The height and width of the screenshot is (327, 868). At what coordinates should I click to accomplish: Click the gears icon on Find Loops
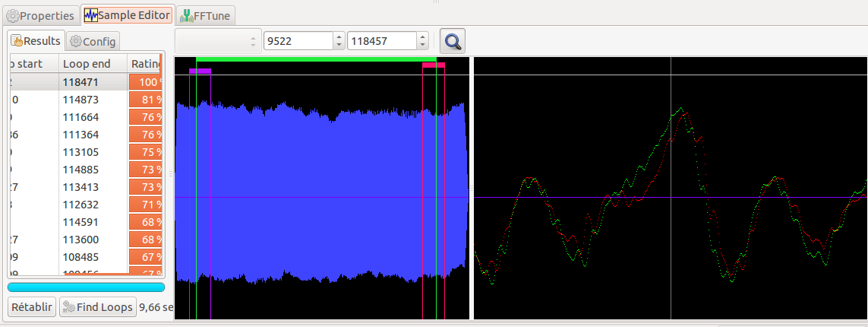coord(68,307)
